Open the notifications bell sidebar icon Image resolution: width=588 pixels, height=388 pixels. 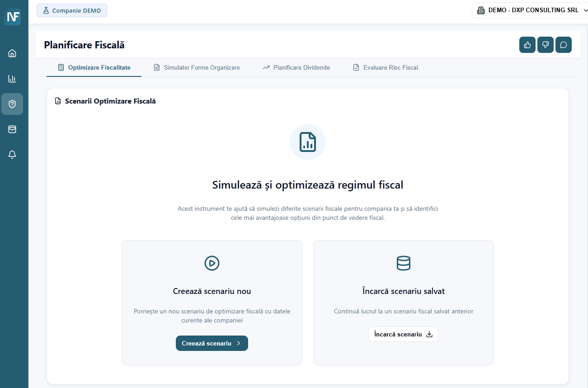tap(12, 155)
